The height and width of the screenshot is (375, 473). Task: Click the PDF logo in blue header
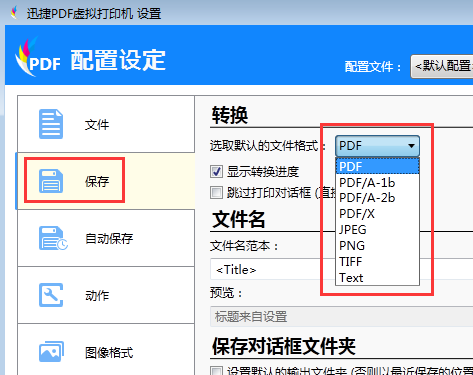38,57
